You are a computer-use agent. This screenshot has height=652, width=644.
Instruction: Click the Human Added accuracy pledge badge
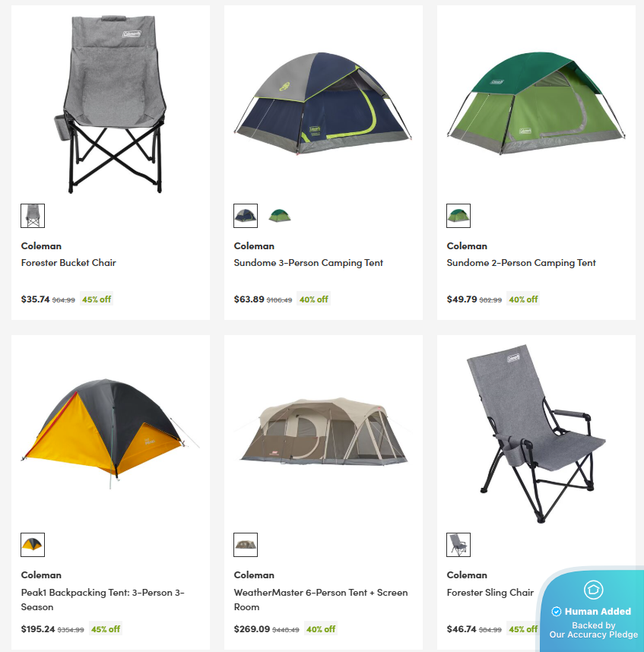(x=592, y=611)
